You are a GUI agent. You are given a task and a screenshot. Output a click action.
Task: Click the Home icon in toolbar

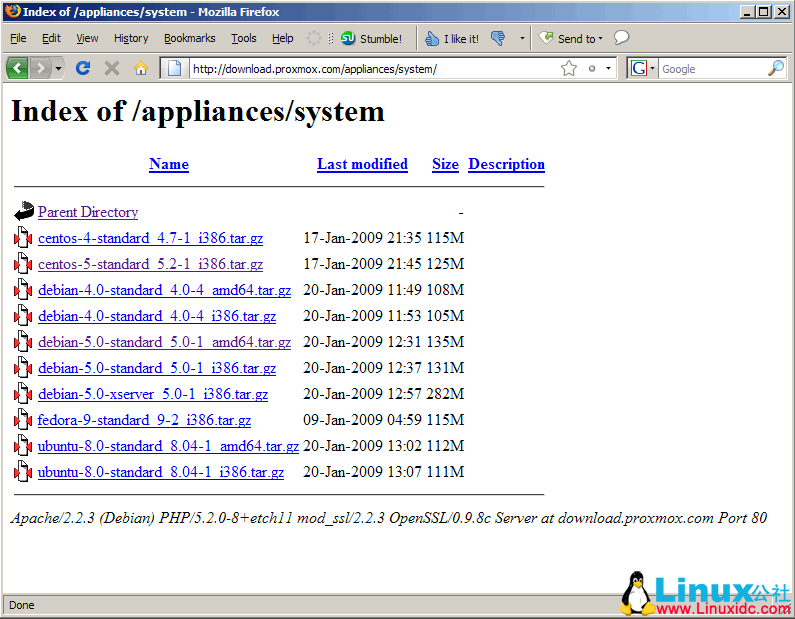point(141,68)
